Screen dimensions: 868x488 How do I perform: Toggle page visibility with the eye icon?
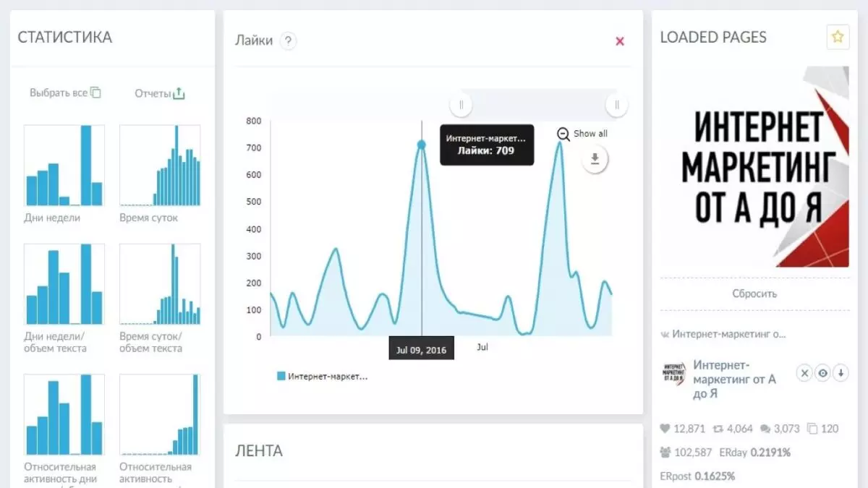click(x=822, y=373)
